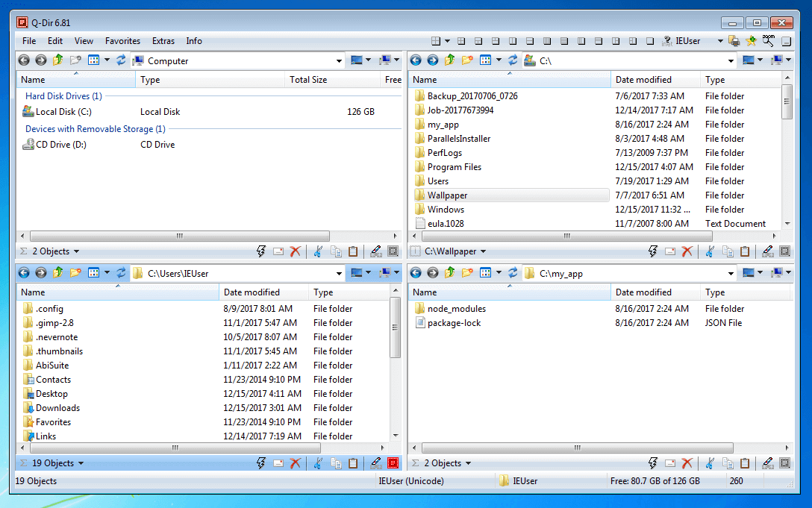This screenshot has height=508, width=812.
Task: Click the Refresh icon in the Computer pane toolbar
Action: pos(121,60)
